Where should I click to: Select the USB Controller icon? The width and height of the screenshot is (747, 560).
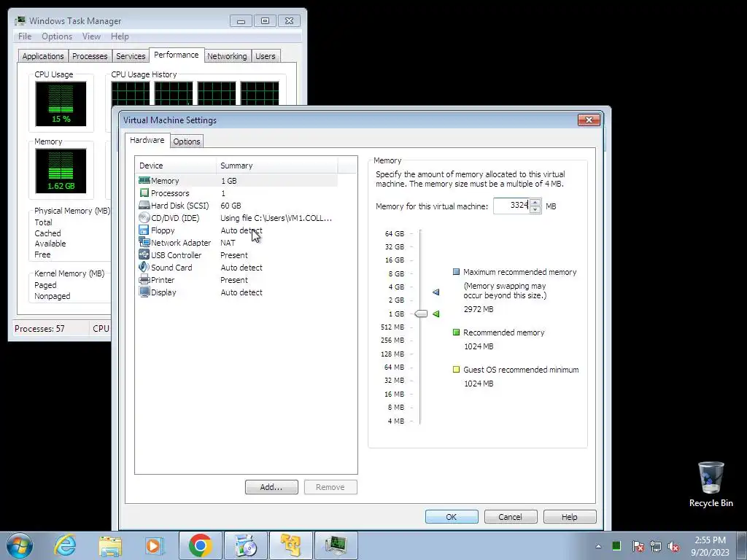(x=144, y=254)
